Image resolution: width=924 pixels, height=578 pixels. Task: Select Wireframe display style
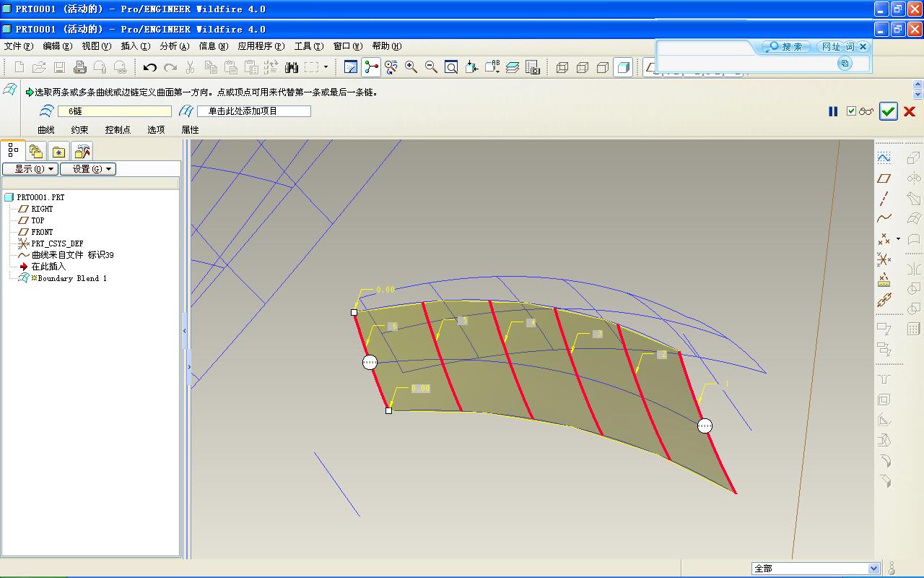tap(562, 67)
